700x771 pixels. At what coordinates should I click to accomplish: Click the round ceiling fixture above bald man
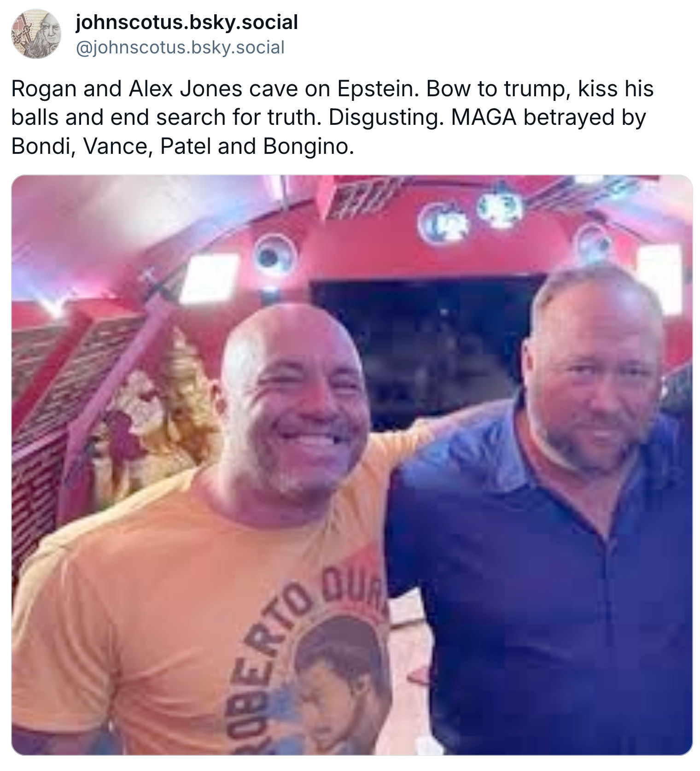[275, 256]
